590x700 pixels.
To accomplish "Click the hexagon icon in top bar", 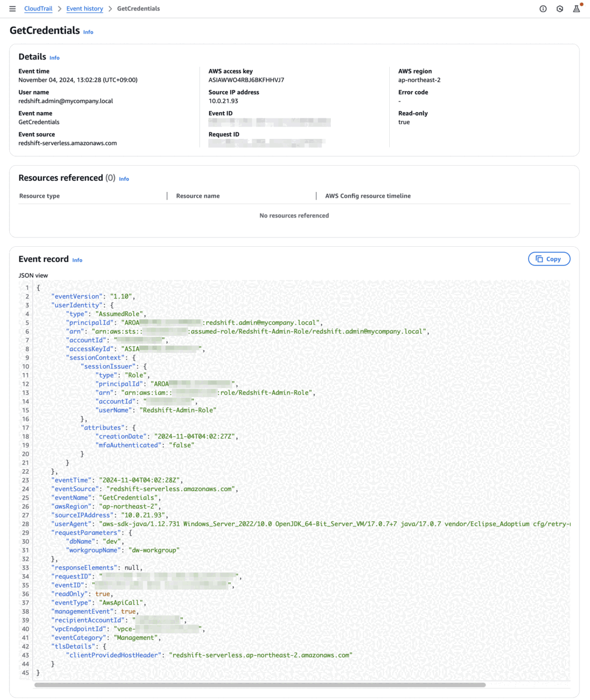I will coord(560,9).
